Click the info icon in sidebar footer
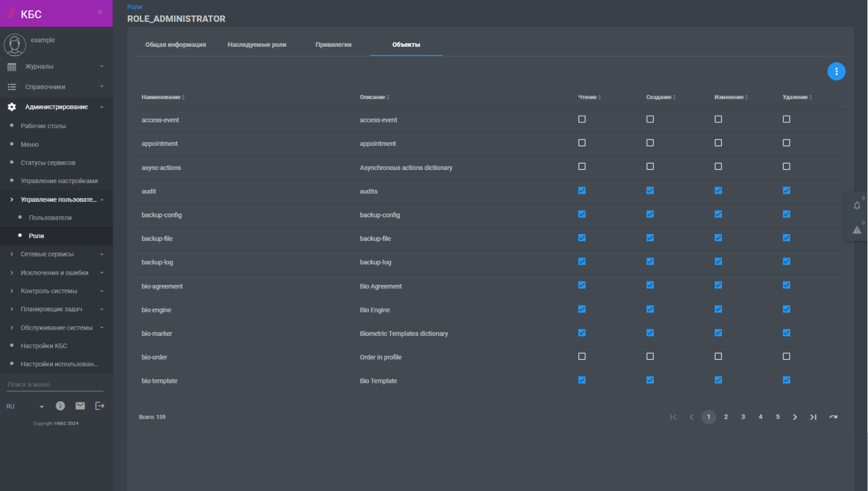Screen dimensions: 868x491 click(x=60, y=406)
